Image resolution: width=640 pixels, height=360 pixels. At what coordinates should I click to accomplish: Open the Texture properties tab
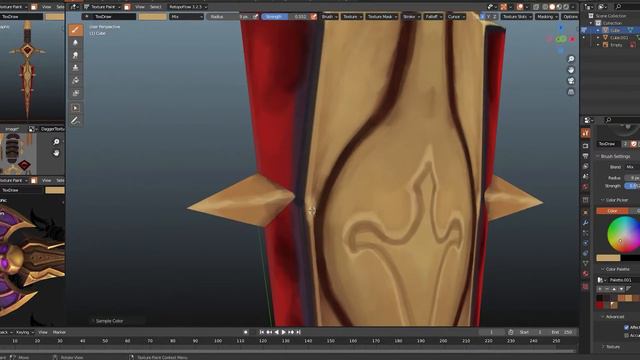[x=586, y=287]
